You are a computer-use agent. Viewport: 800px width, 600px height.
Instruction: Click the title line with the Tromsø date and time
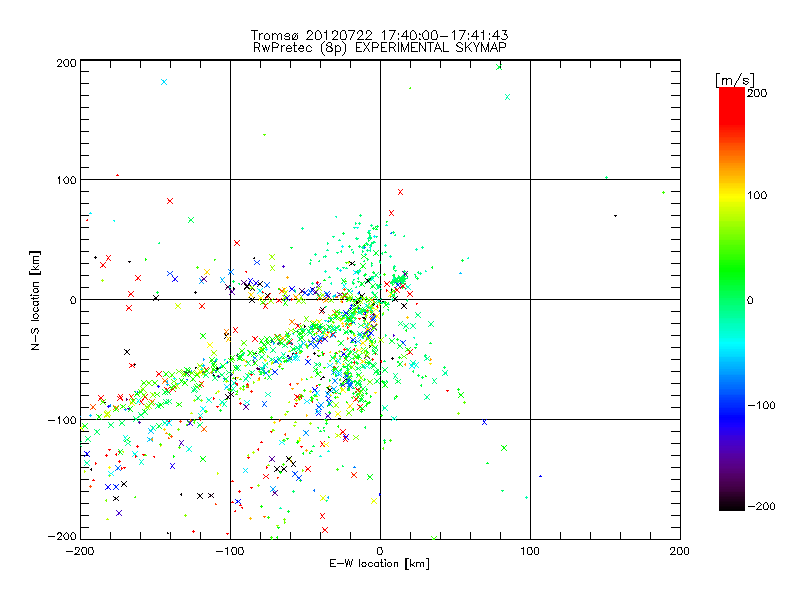click(379, 35)
